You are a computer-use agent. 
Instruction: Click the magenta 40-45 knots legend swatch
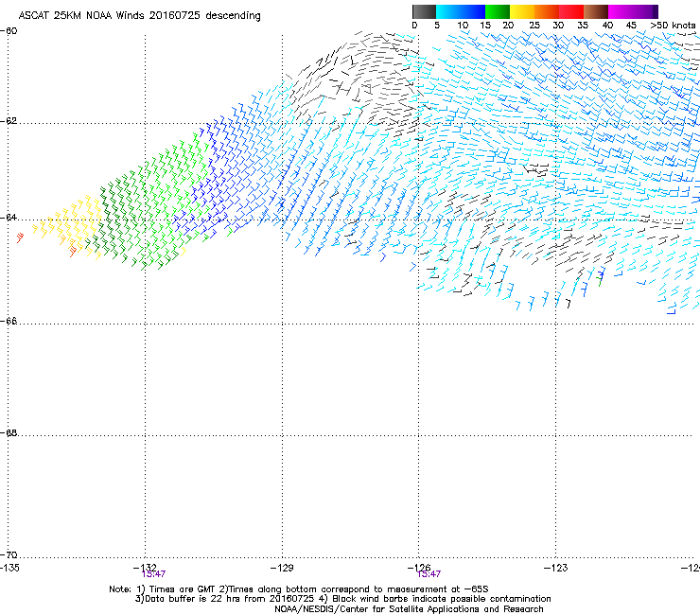point(621,11)
